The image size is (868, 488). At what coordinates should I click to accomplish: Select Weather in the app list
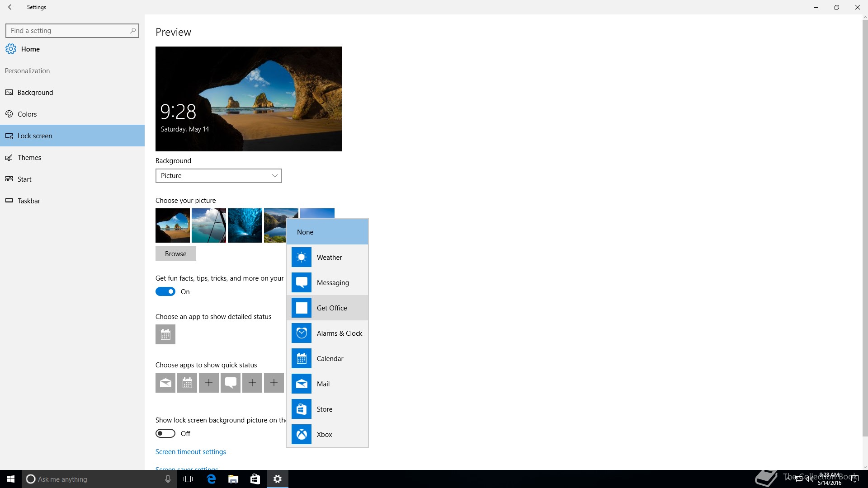327,257
